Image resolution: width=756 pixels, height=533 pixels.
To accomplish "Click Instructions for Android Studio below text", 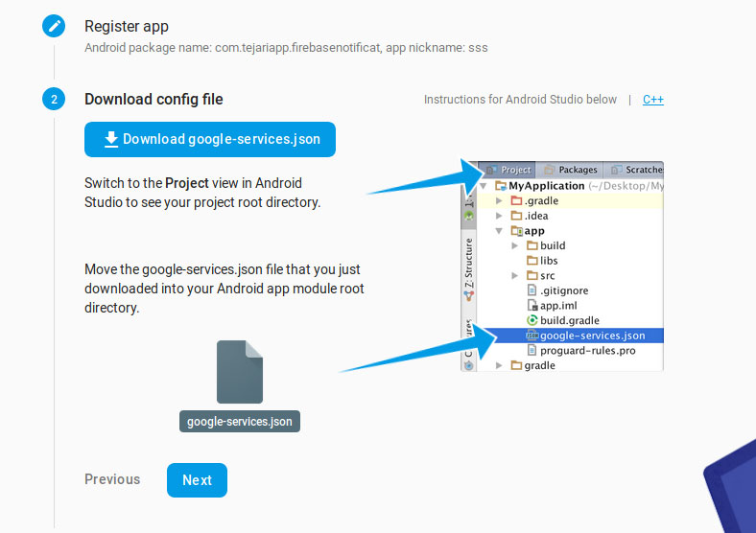I will [520, 100].
